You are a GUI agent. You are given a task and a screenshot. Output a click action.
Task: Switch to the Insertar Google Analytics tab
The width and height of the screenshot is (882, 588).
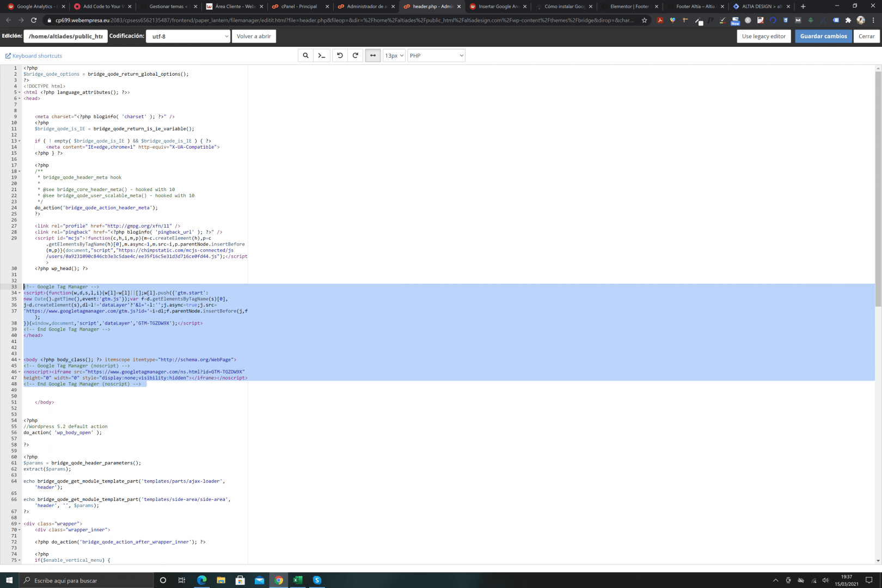[497, 7]
